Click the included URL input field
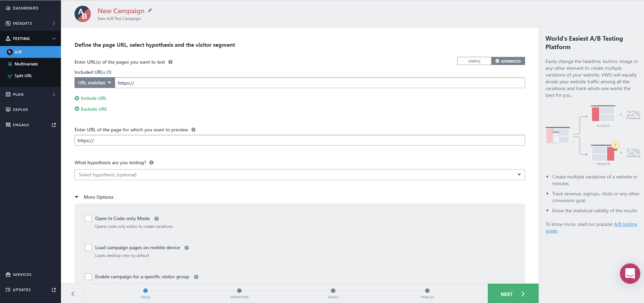The image size is (644, 303). 320,83
